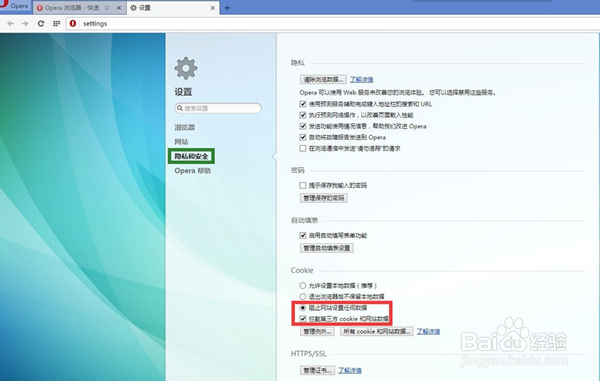The height and width of the screenshot is (381, 600).
Task: Open the 浏览器 settings section
Action: click(185, 127)
